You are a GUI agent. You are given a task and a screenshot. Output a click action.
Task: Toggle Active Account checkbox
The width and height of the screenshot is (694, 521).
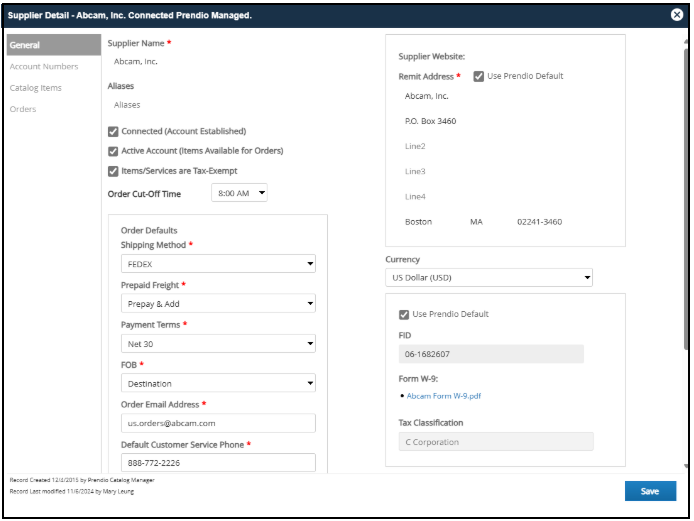tap(113, 151)
